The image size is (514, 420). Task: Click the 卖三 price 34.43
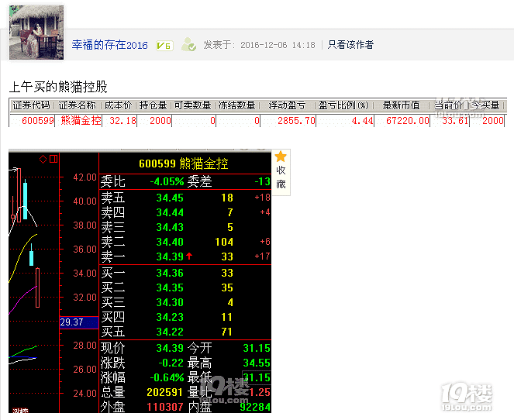click(170, 227)
